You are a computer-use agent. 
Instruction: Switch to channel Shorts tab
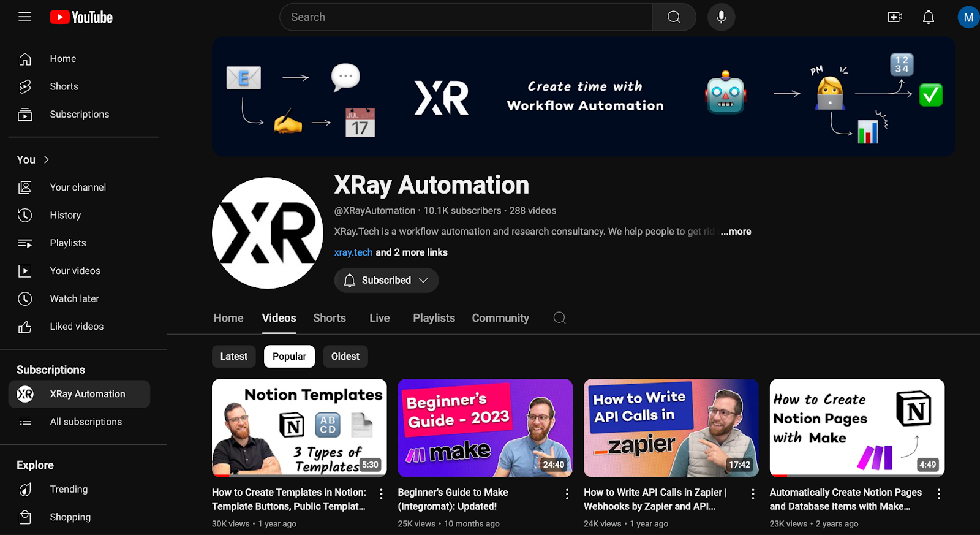330,318
